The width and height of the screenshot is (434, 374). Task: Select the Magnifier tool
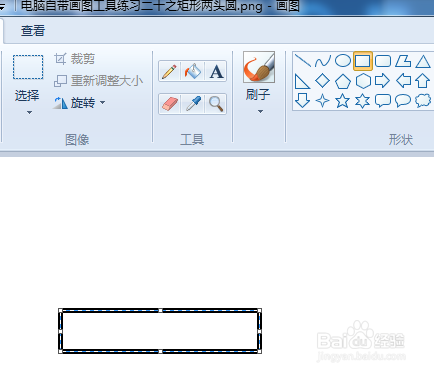click(216, 104)
